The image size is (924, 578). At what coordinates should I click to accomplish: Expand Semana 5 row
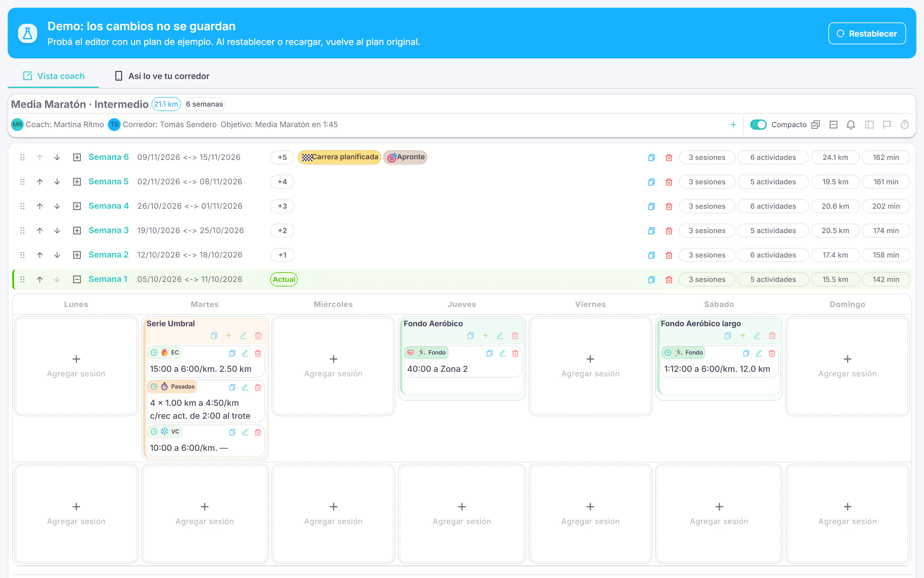77,182
